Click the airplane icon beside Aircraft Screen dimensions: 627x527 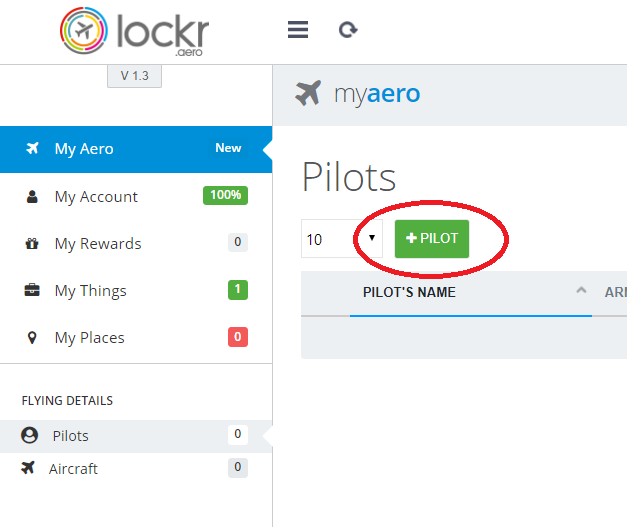pos(28,467)
